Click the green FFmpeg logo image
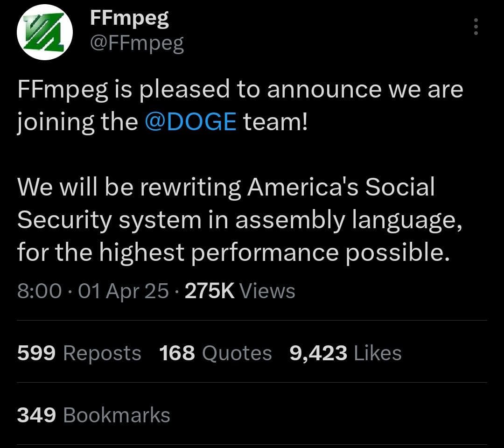Screen dimensions: 504x448 45,32
